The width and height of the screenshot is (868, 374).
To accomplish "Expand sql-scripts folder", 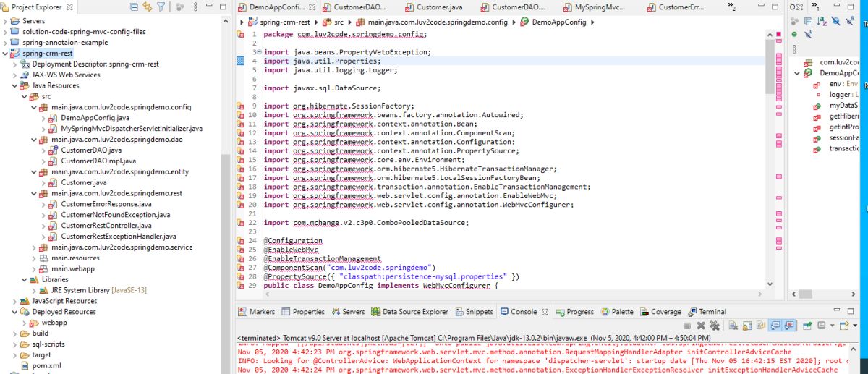I will tap(15, 344).
